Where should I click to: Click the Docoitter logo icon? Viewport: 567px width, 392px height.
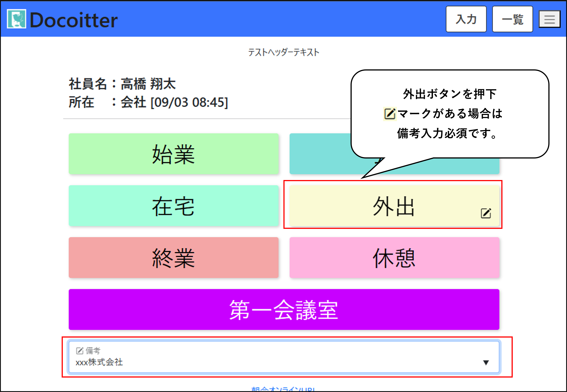point(16,19)
